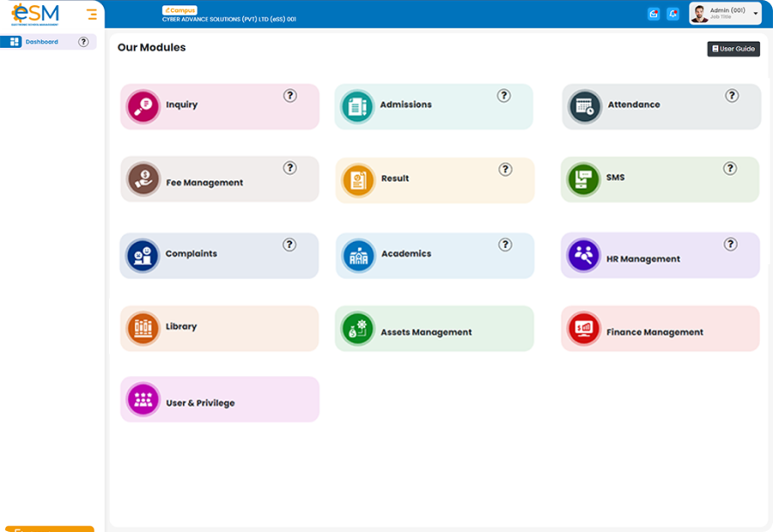The width and height of the screenshot is (773, 532).
Task: Open the Library books icon
Action: coord(143,328)
